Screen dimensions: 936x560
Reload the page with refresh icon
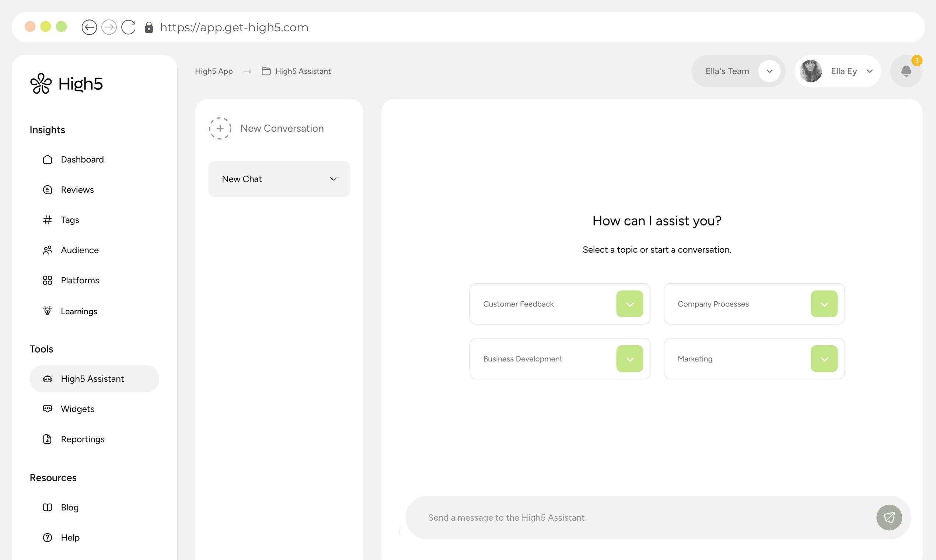click(128, 27)
